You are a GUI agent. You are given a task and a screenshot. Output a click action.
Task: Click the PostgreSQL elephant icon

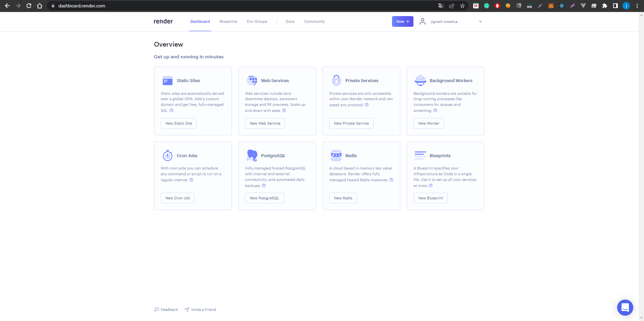click(252, 155)
